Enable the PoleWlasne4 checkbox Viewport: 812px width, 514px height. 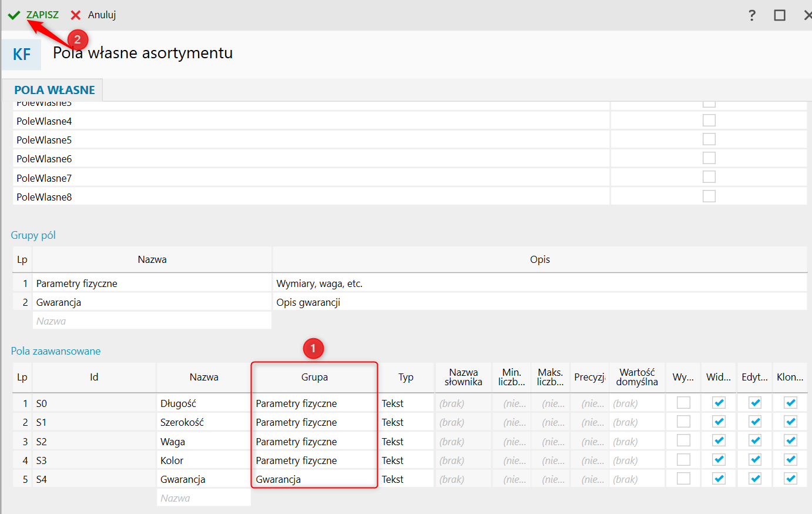tap(709, 121)
